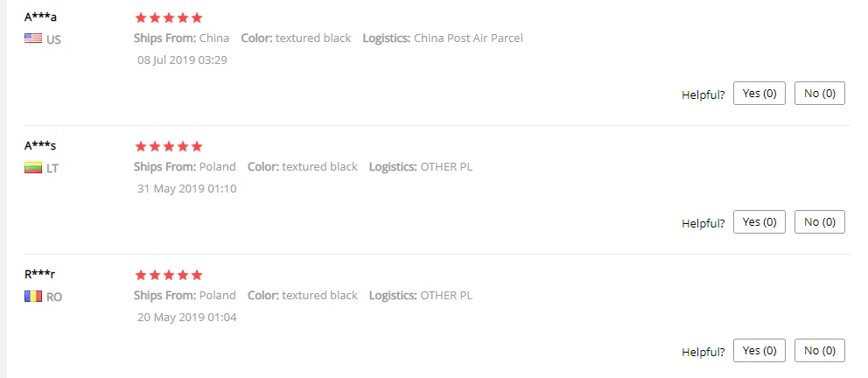Vote Yes on R***r's review

(x=759, y=350)
